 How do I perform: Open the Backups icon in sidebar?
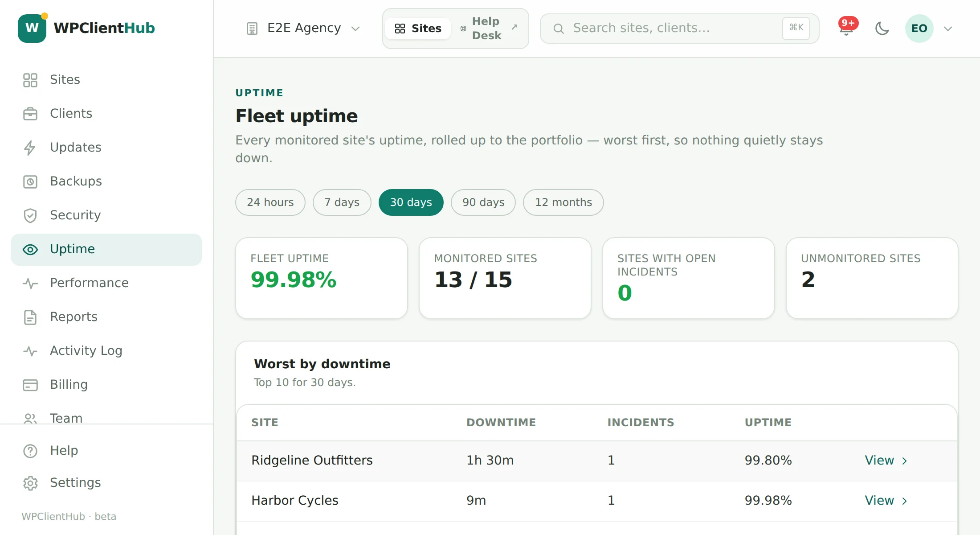[x=30, y=181]
